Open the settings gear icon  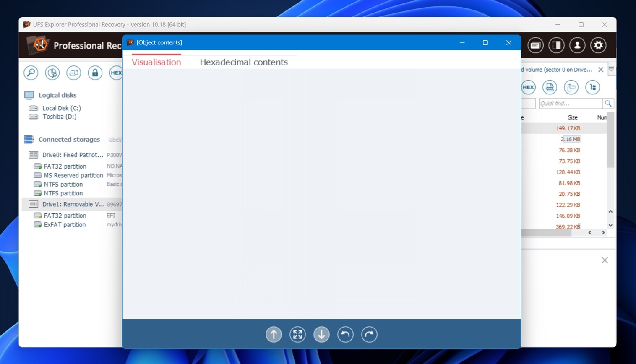598,45
